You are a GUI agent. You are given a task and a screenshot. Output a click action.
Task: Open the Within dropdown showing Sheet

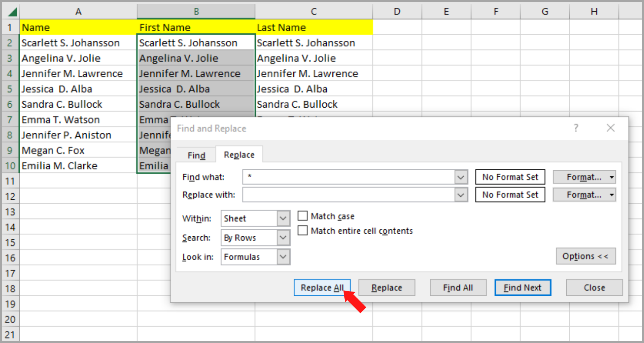(283, 218)
